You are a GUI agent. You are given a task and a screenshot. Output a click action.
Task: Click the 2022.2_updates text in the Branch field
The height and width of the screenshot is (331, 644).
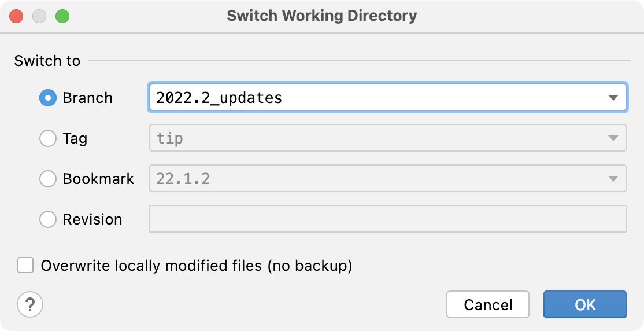coord(219,98)
